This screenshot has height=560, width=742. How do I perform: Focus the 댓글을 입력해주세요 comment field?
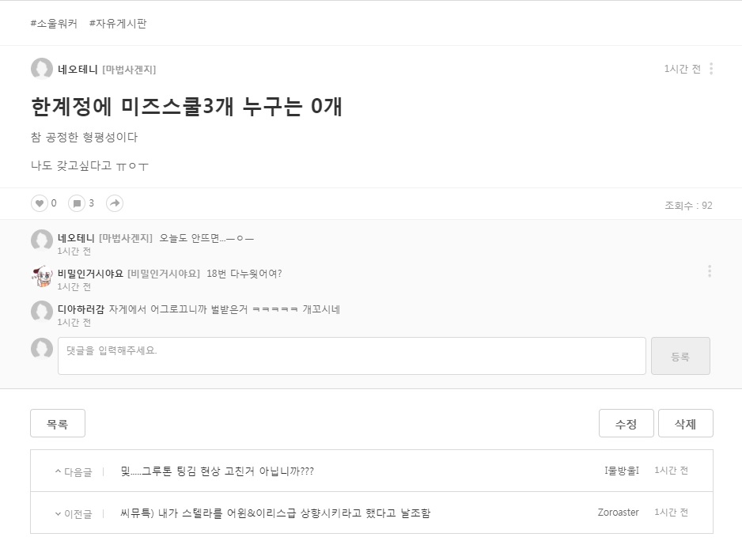click(351, 356)
